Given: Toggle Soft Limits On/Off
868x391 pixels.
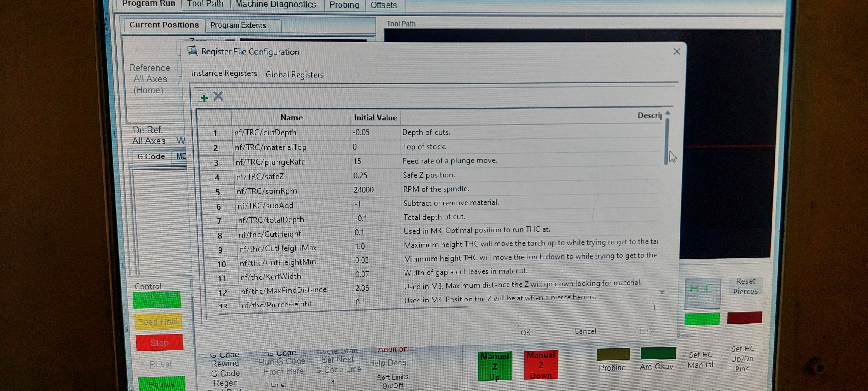Looking at the screenshot, I should pyautogui.click(x=393, y=381).
